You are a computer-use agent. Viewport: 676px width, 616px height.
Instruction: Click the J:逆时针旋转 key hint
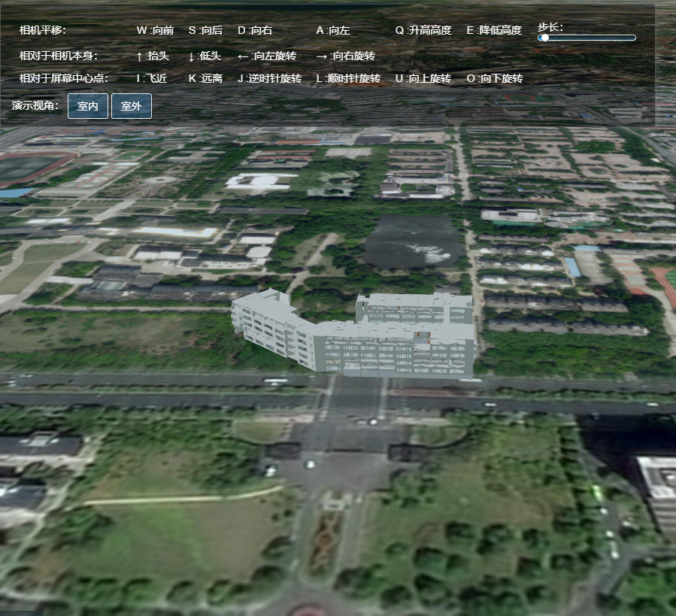point(269,78)
